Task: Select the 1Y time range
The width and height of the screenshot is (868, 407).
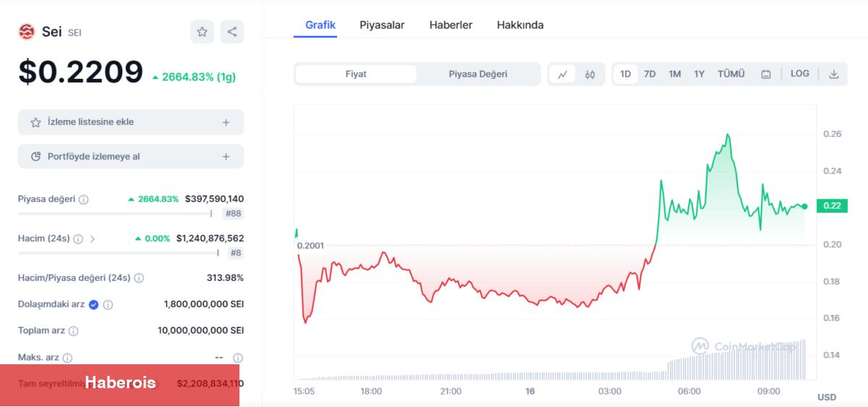Action: (699, 74)
